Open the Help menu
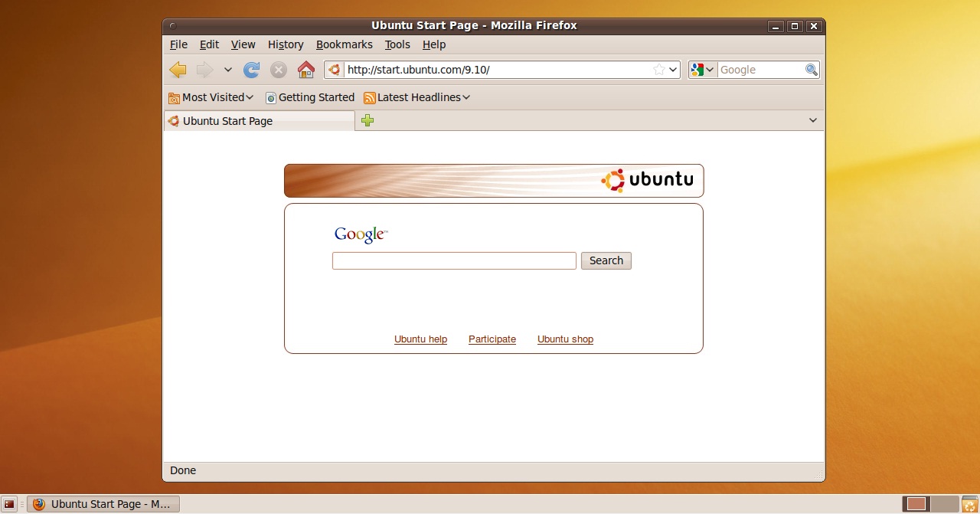Viewport: 980px width, 514px height. point(434,44)
